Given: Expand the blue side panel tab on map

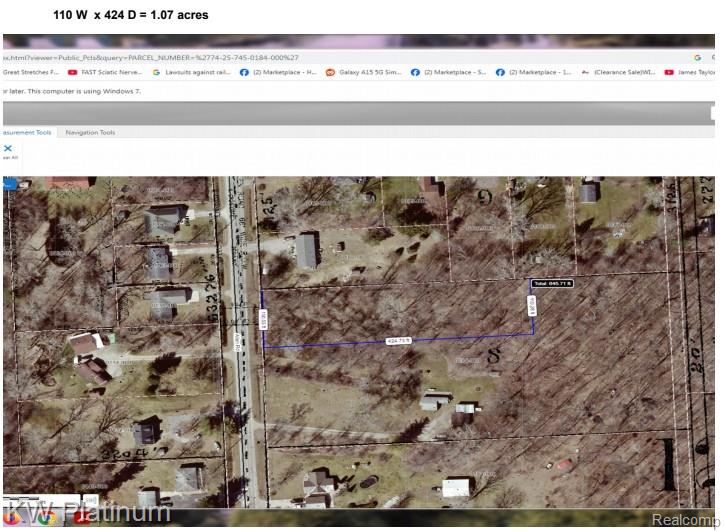Looking at the screenshot, I should pos(9,183).
